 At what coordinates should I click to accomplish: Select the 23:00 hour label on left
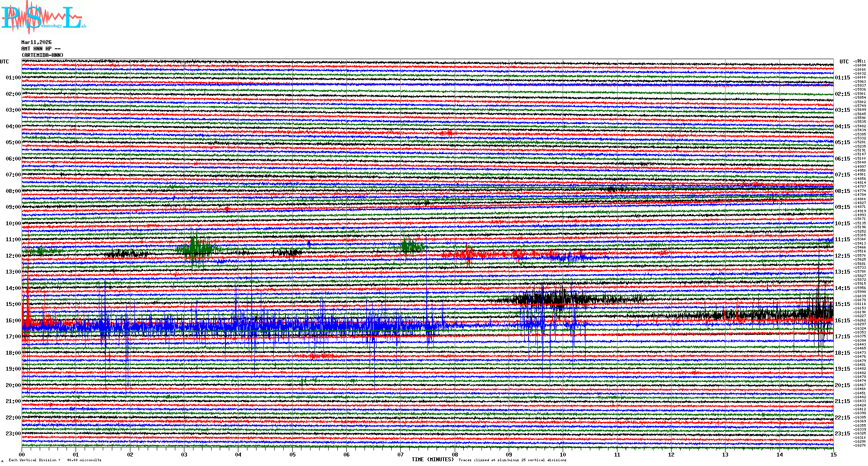pyautogui.click(x=13, y=434)
